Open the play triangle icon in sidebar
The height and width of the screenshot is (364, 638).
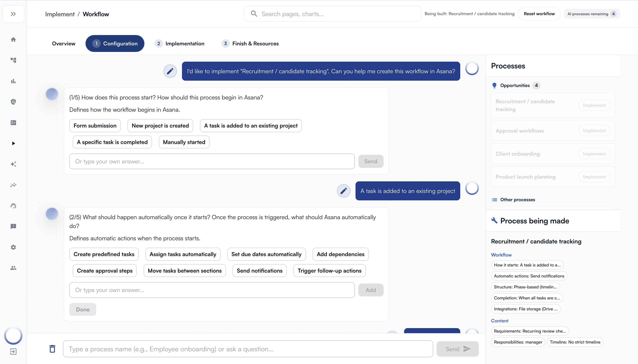[13, 143]
